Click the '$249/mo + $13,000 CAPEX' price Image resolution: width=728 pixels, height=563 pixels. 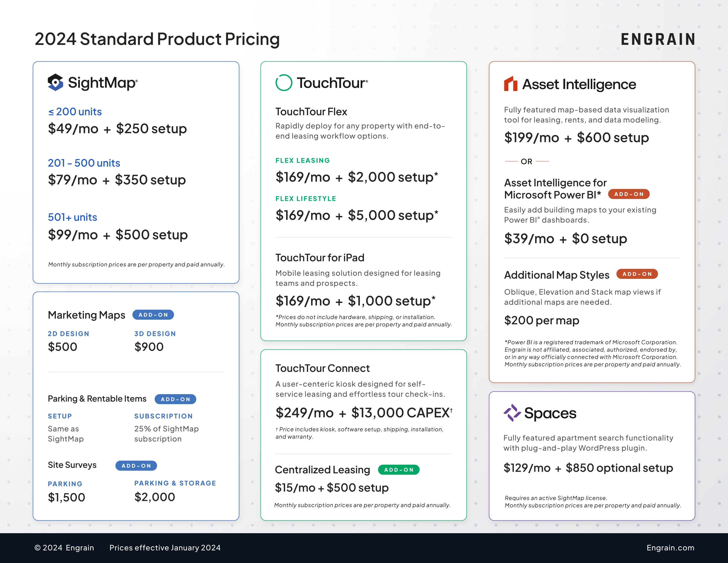click(364, 413)
